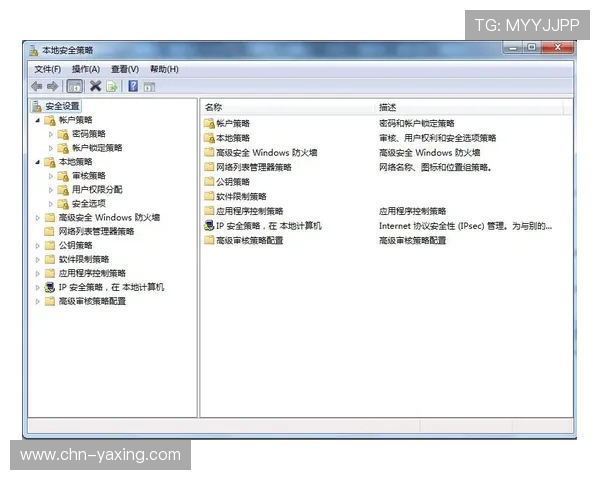Click the 密码策略 folder icon in tree

tap(63, 134)
